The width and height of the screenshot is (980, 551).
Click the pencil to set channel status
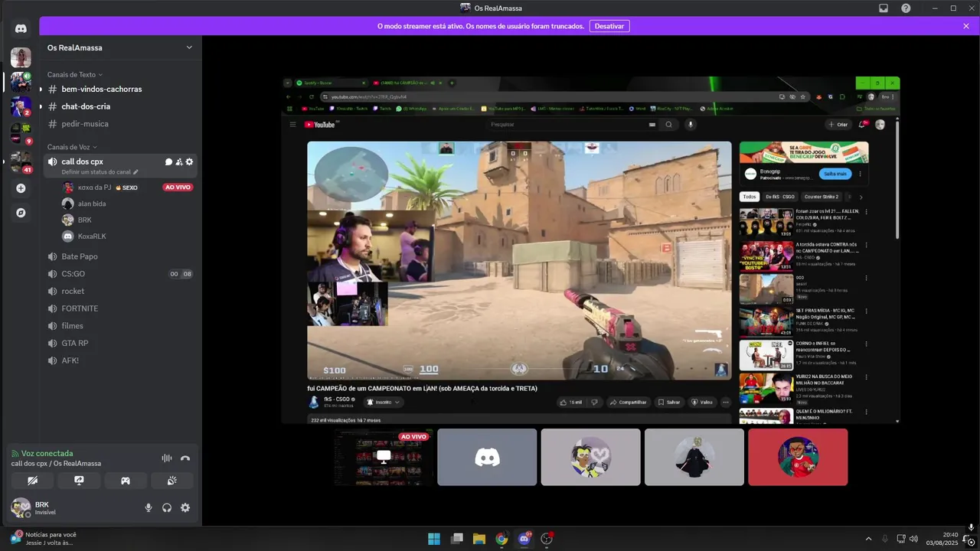click(136, 172)
